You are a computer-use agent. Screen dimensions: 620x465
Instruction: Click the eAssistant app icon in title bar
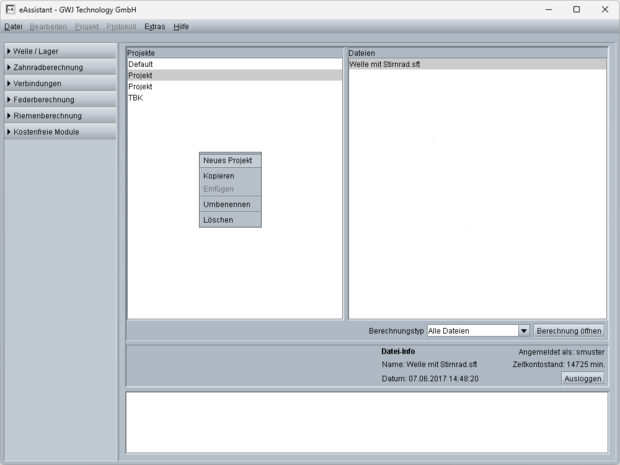[x=10, y=9]
